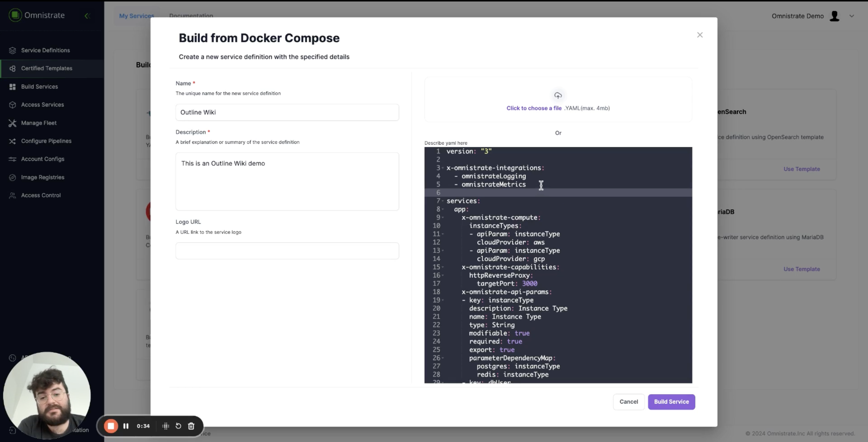The image size is (868, 442).
Task: Open Access Control page
Action: pos(41,195)
